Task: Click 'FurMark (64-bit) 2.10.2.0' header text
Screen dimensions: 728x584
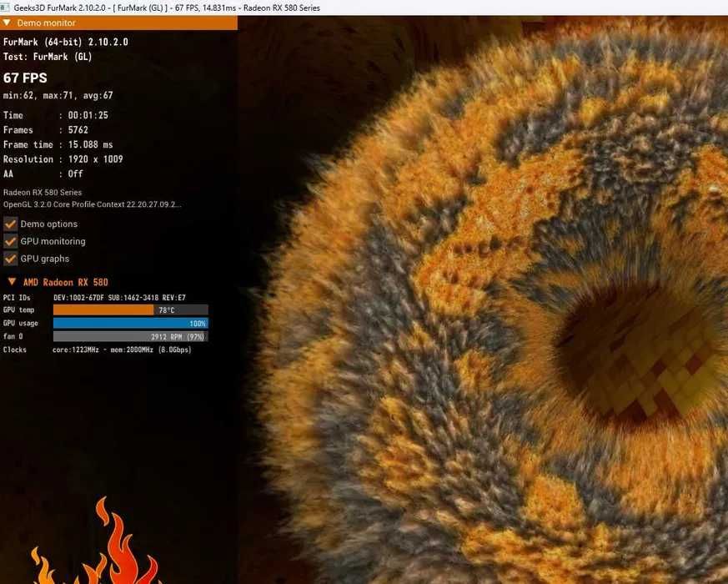Action: (x=66, y=42)
